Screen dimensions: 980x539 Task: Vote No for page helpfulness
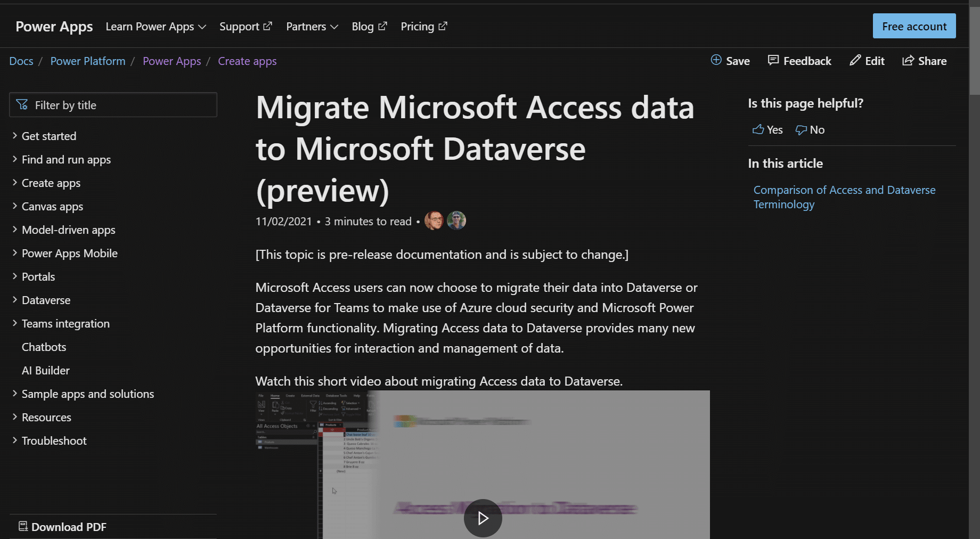click(810, 129)
